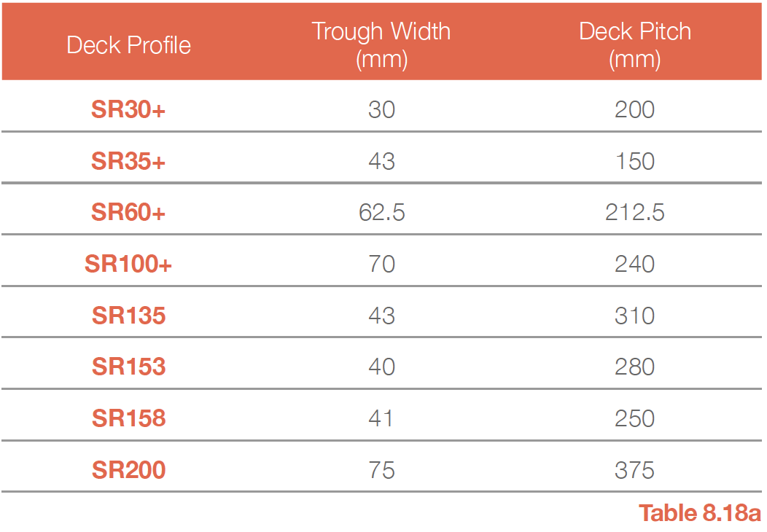The image size is (767, 532).
Task: Select the SR153 deck profile label
Action: pyautogui.click(x=128, y=367)
